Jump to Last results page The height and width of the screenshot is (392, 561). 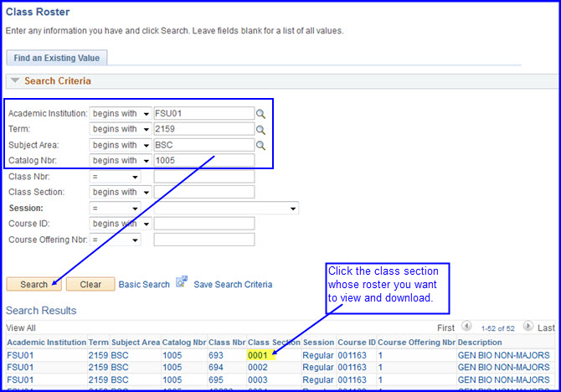pos(546,328)
